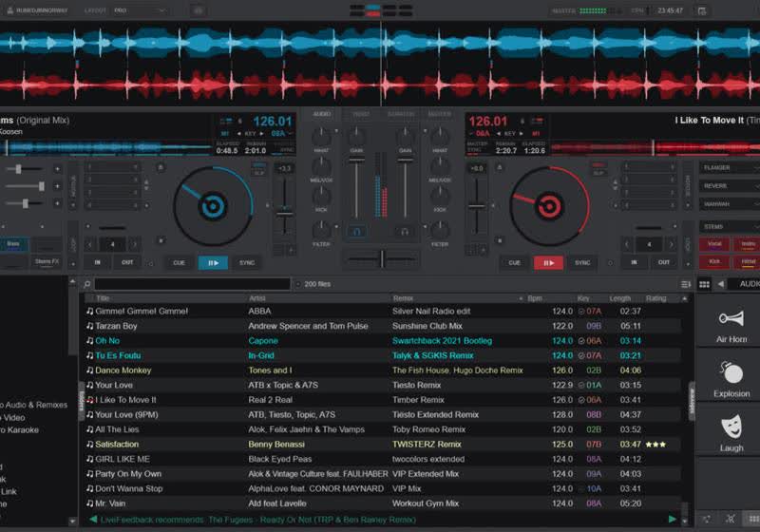This screenshot has width=760, height=532.
Task: Open the right deck key 08A dropdown
Action: [x=480, y=133]
